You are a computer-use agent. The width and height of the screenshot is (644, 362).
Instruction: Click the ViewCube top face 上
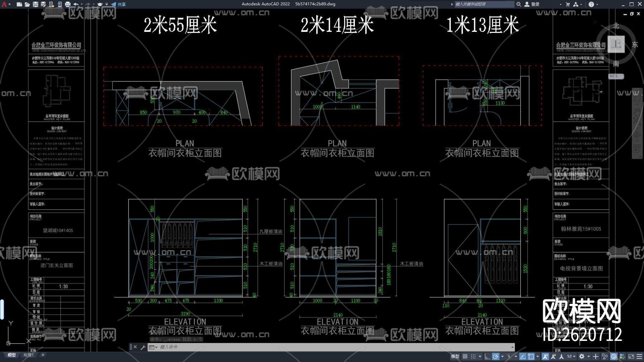point(616,44)
